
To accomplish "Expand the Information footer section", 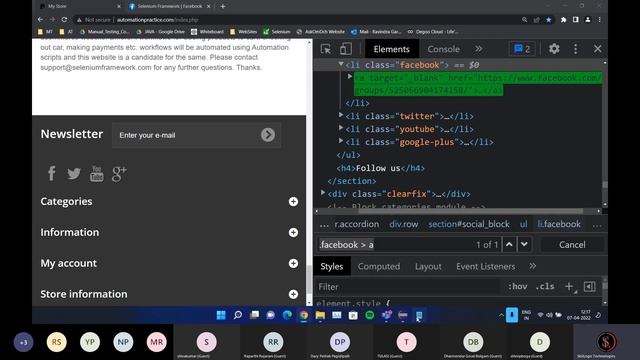I will [x=293, y=233].
